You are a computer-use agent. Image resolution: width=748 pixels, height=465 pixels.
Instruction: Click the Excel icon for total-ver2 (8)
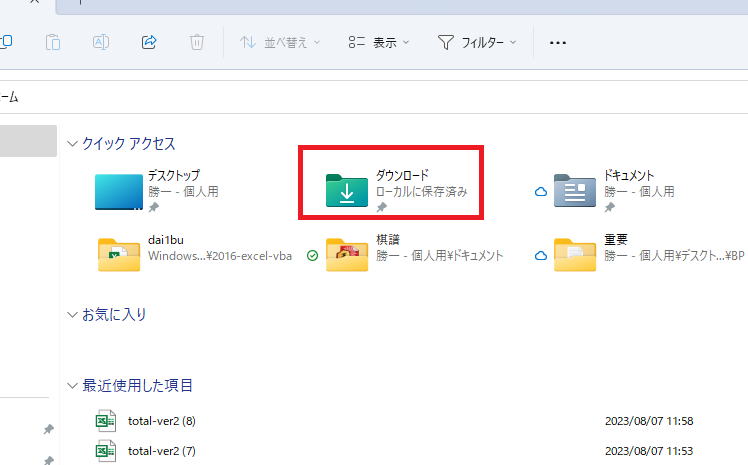click(x=105, y=421)
